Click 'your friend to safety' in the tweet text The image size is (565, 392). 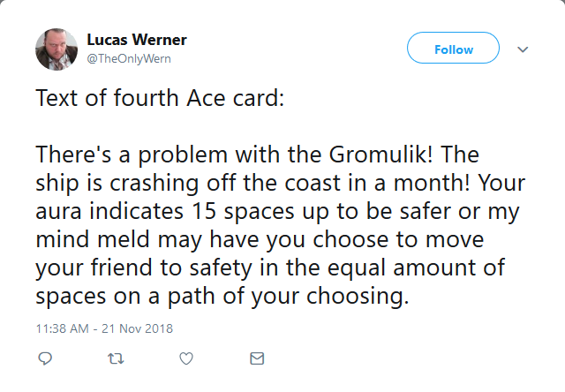pyautogui.click(x=144, y=268)
